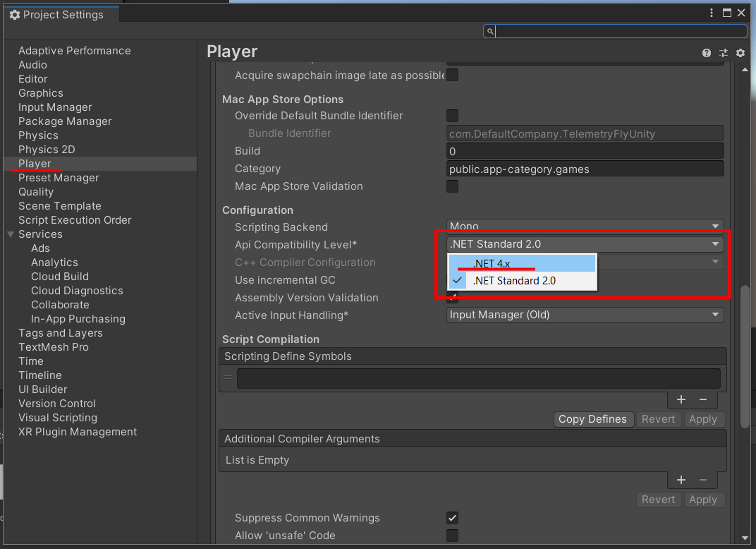Open the Player settings gear menu
This screenshot has height=549, width=756.
click(x=740, y=53)
